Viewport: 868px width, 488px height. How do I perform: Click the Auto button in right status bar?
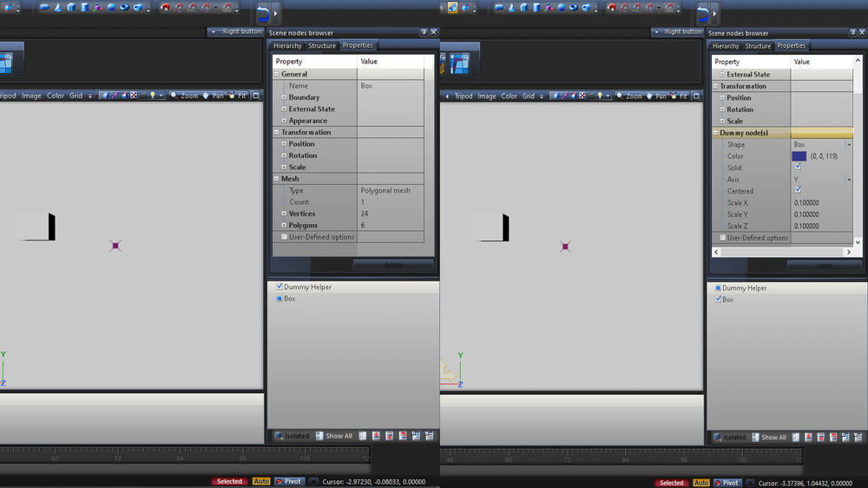pyautogui.click(x=700, y=483)
